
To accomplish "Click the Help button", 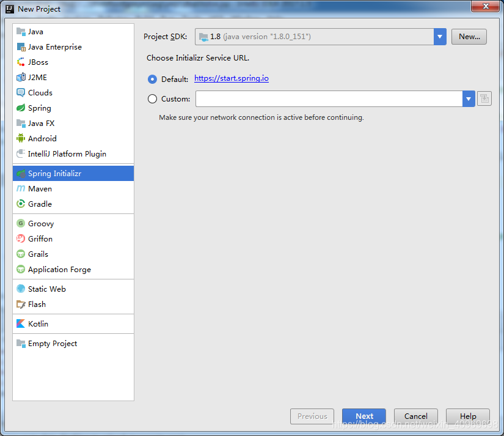I will (468, 416).
